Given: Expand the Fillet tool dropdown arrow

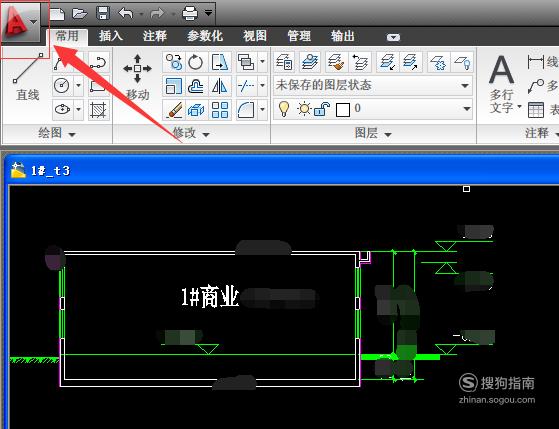Looking at the screenshot, I should point(262,109).
